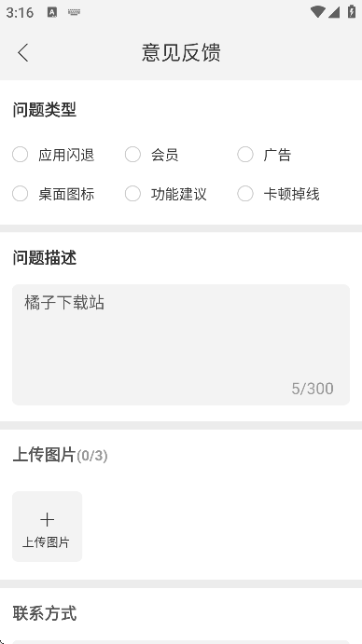The width and height of the screenshot is (362, 644).
Task: Tap the 联系方式 section heading
Action: pos(45,613)
